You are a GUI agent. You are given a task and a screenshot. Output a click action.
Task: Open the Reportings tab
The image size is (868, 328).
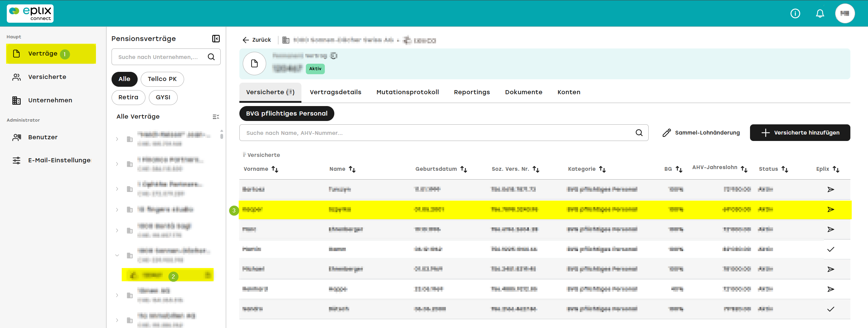tap(472, 92)
